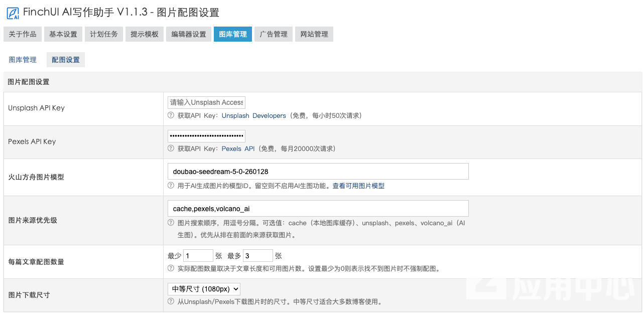
Task: Switch to the 基本设置 tab
Action: click(63, 34)
